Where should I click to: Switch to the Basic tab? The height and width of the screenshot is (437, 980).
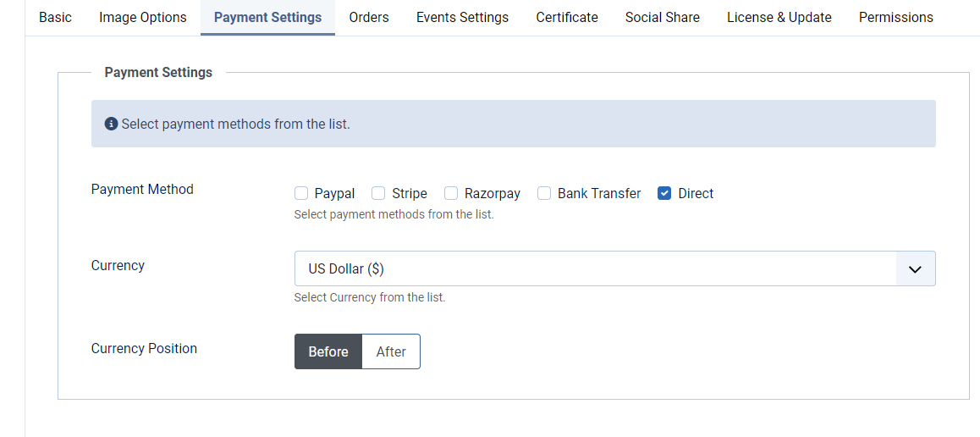tap(56, 17)
